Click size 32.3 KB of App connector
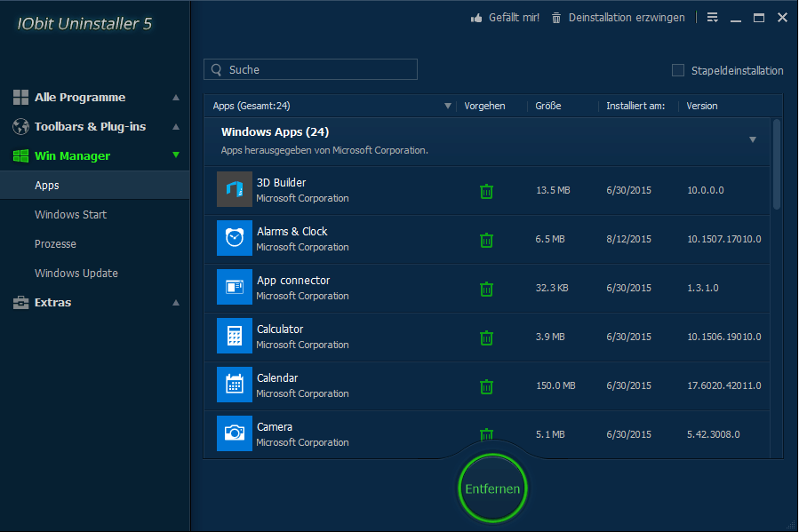Viewport: 799px width, 532px height. (552, 288)
